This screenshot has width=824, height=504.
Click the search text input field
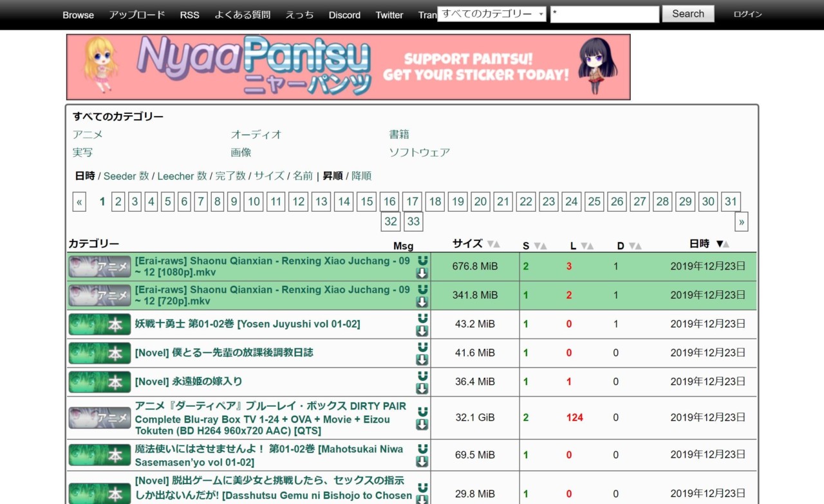pyautogui.click(x=604, y=14)
